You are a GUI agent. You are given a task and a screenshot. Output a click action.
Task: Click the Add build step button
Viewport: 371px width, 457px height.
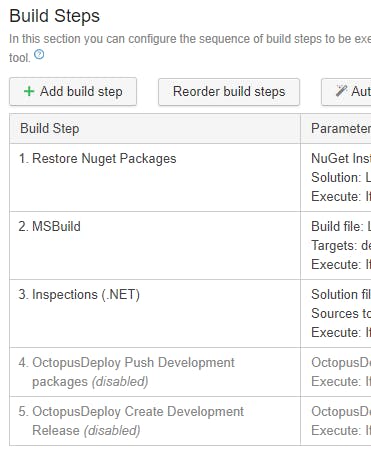tap(73, 92)
